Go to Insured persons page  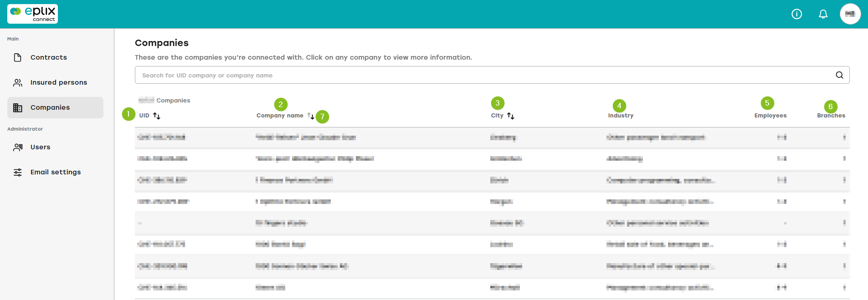point(55,82)
